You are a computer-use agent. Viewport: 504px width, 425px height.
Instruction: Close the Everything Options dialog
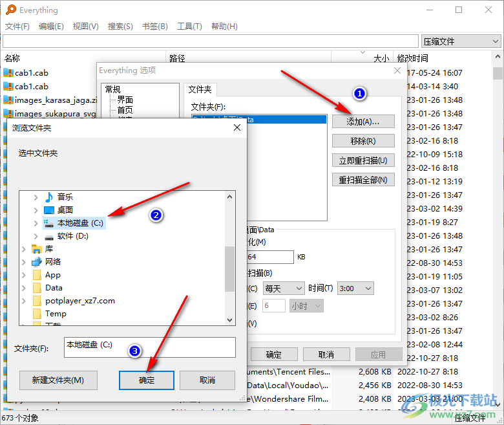(397, 71)
